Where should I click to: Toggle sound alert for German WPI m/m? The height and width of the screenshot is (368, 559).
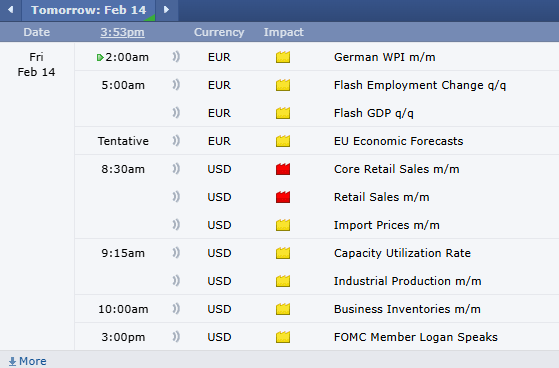[x=176, y=57]
